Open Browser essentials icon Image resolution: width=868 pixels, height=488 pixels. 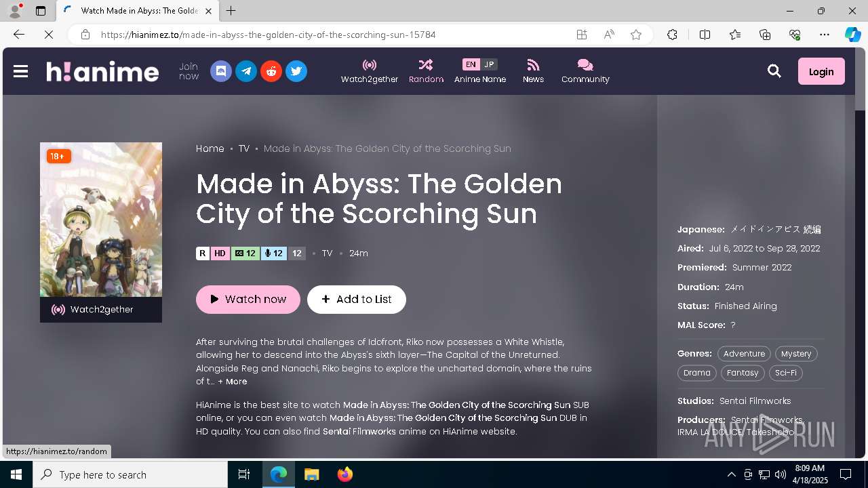coord(795,35)
